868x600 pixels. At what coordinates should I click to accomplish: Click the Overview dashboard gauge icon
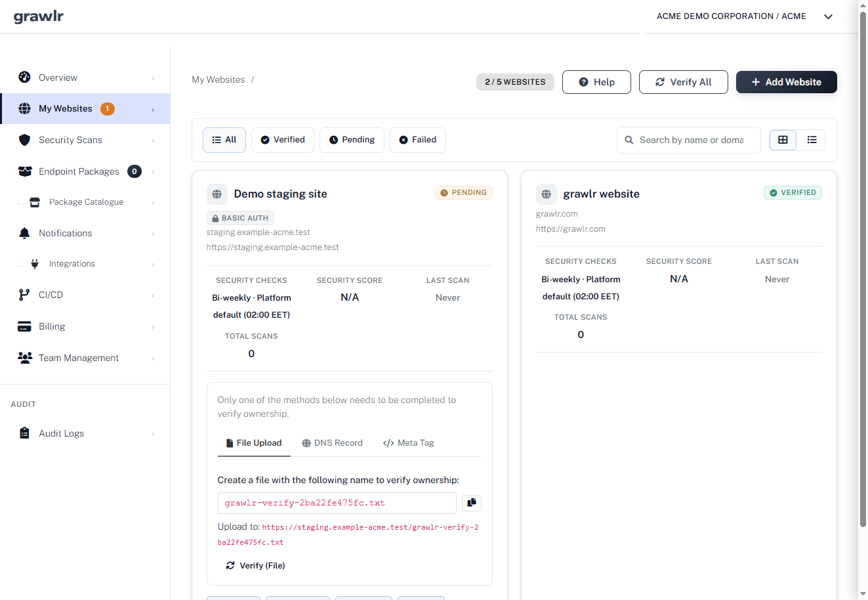(x=24, y=77)
